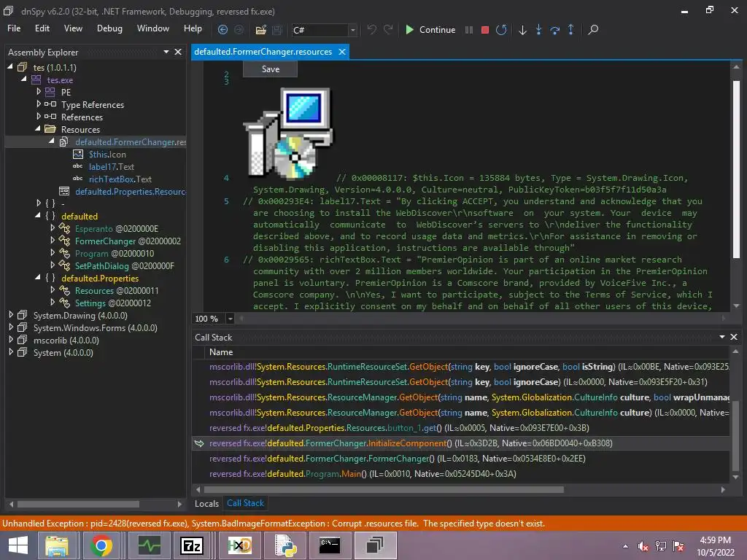Screen dimensions: 747x560
Task: Expand Type References node
Action: (x=39, y=104)
